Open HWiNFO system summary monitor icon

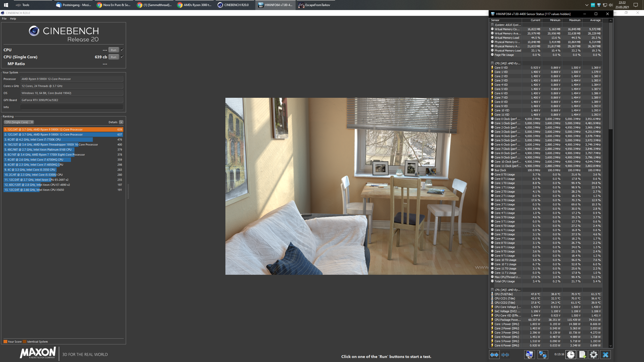click(529, 355)
